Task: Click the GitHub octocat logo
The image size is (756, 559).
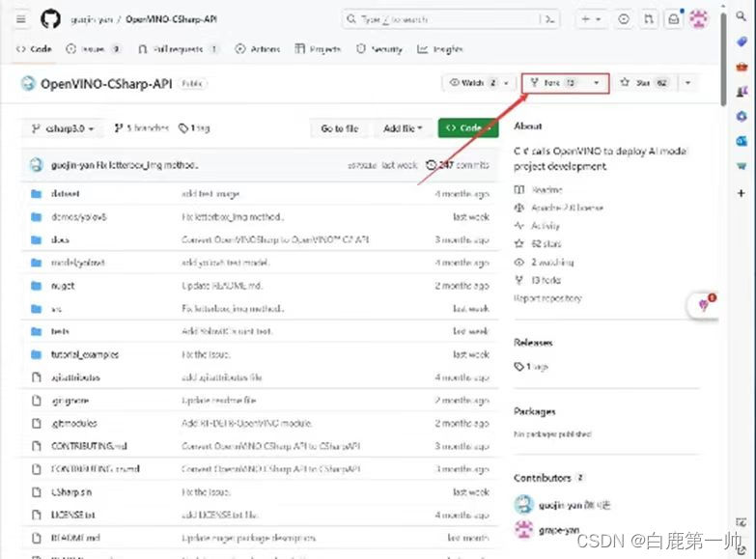Action: (x=50, y=19)
